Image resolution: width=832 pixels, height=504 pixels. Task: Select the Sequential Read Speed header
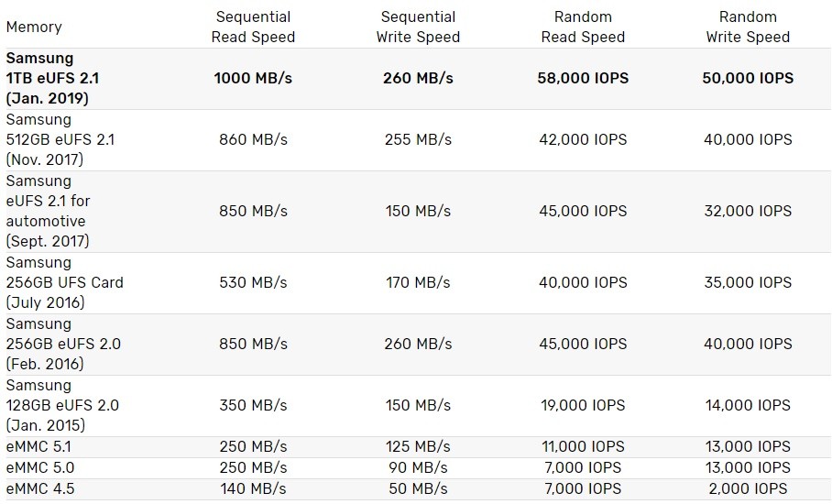click(x=253, y=27)
